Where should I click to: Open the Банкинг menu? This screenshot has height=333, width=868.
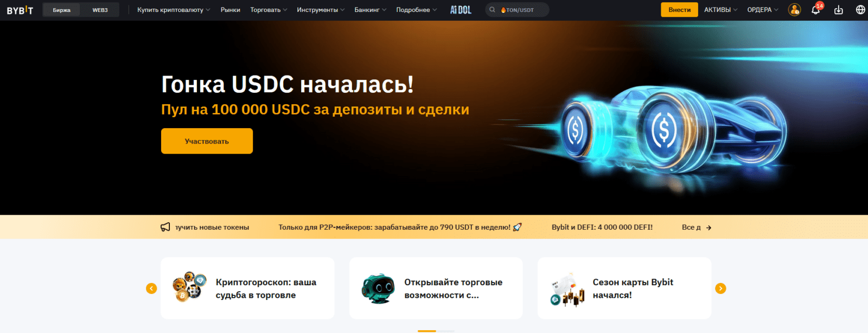click(370, 10)
